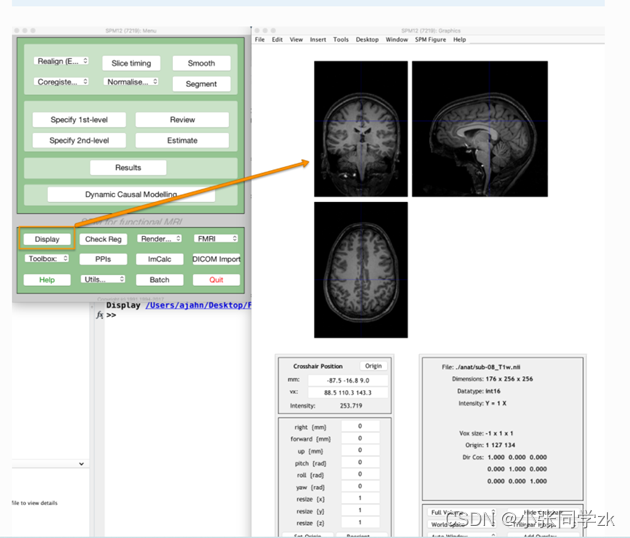Open the FMRI modality dropdown
Image resolution: width=630 pixels, height=538 pixels.
(216, 239)
